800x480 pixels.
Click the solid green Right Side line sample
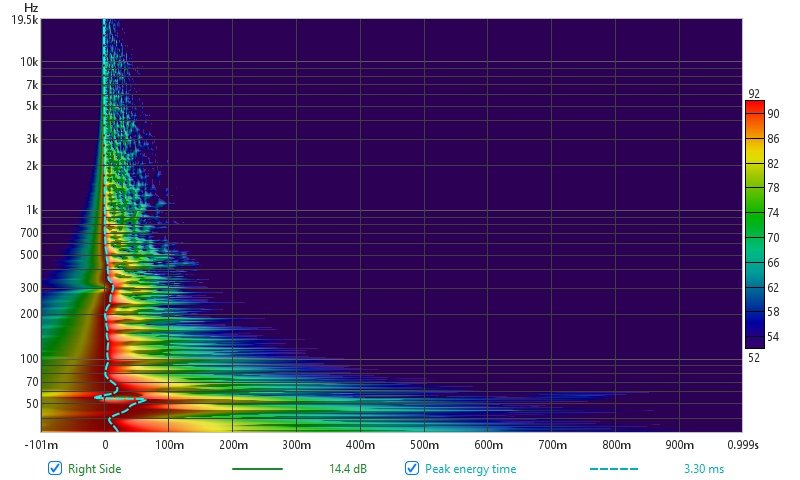257,469
